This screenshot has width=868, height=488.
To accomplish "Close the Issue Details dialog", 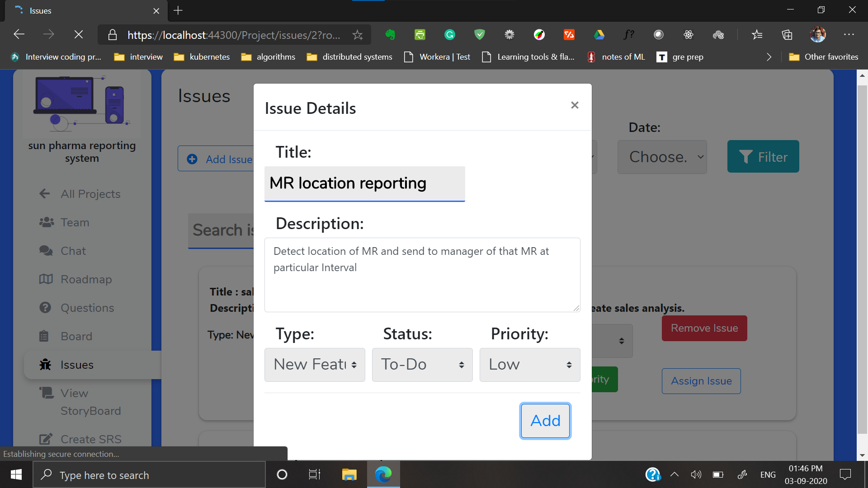I will 575,105.
